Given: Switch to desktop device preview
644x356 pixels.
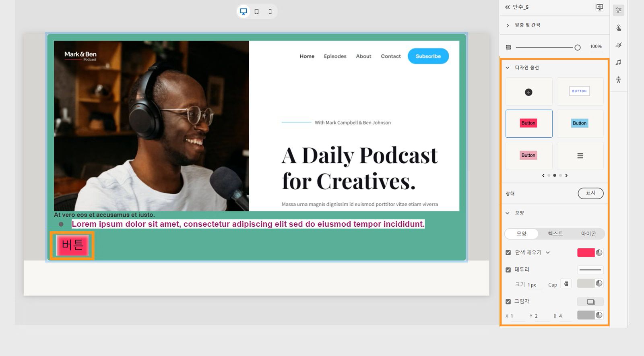Looking at the screenshot, I should coord(244,11).
